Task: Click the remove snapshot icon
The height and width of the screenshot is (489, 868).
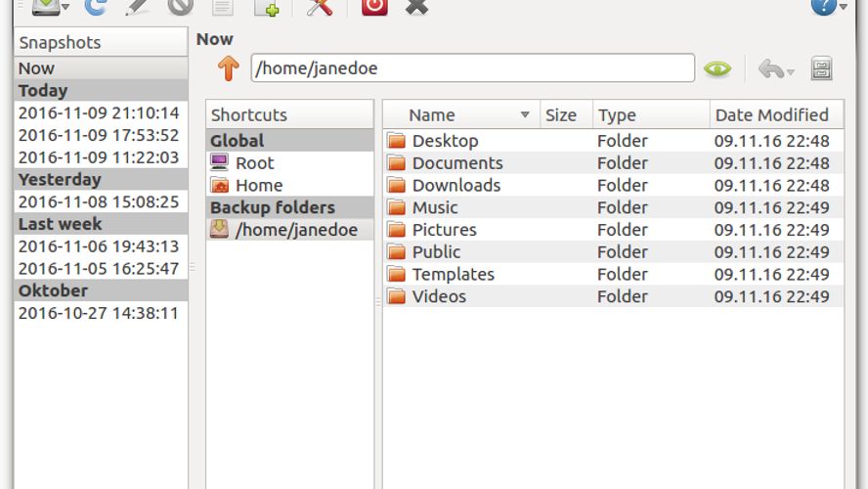Action: point(181,7)
